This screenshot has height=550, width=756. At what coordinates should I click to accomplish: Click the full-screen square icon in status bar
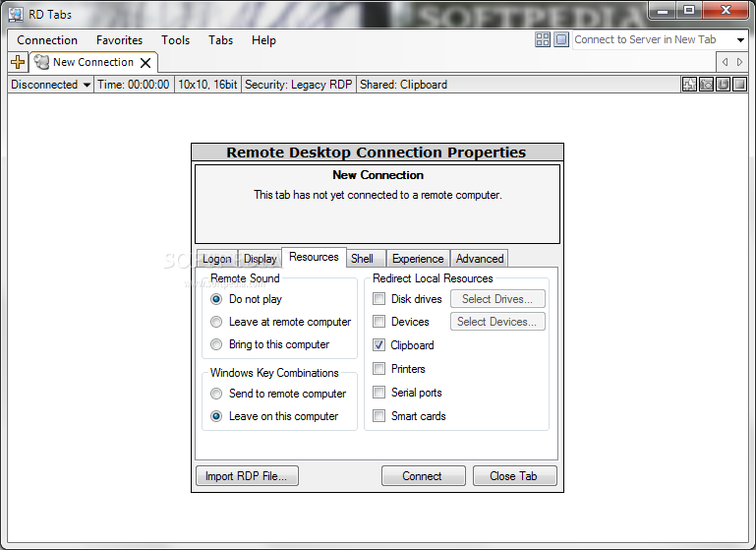(739, 85)
